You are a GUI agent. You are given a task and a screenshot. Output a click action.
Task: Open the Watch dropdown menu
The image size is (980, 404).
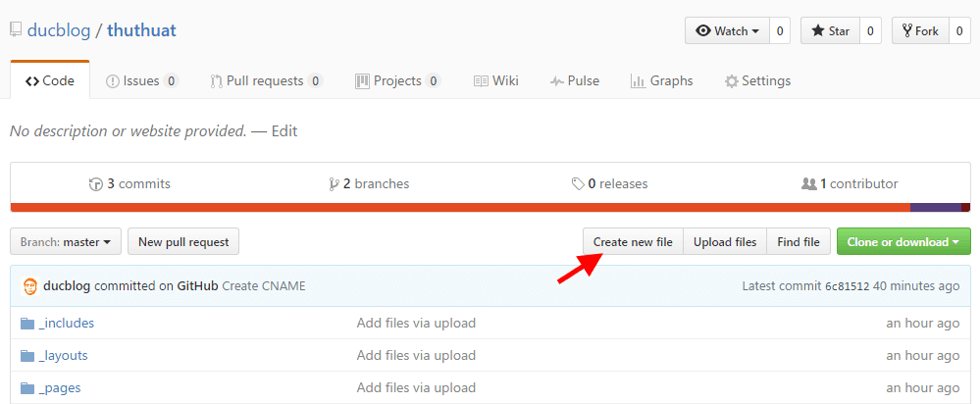pos(727,30)
